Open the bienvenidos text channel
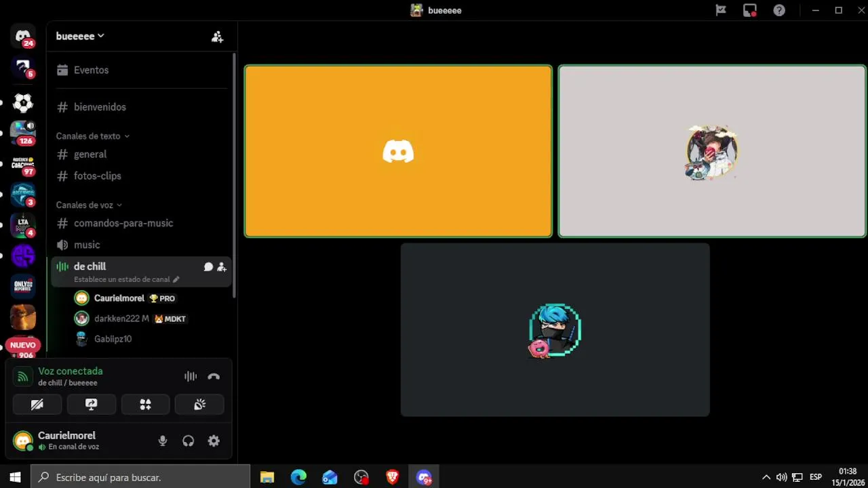This screenshot has width=868, height=488. 141,107
